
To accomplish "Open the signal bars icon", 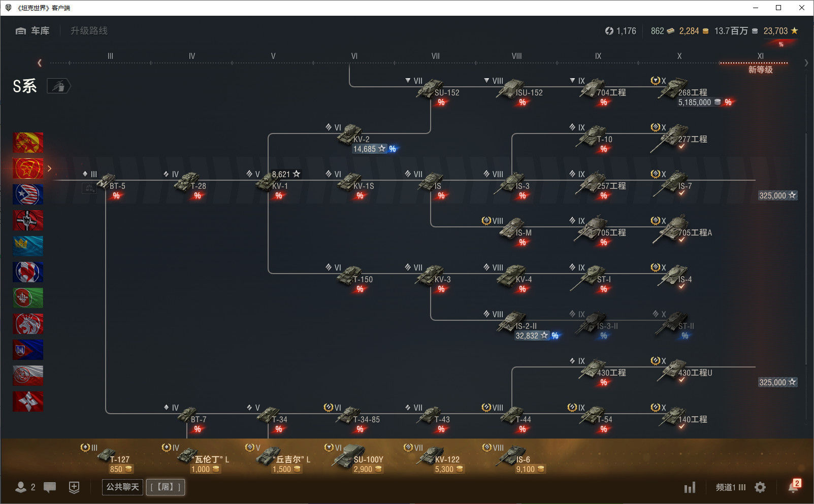I will 690,487.
